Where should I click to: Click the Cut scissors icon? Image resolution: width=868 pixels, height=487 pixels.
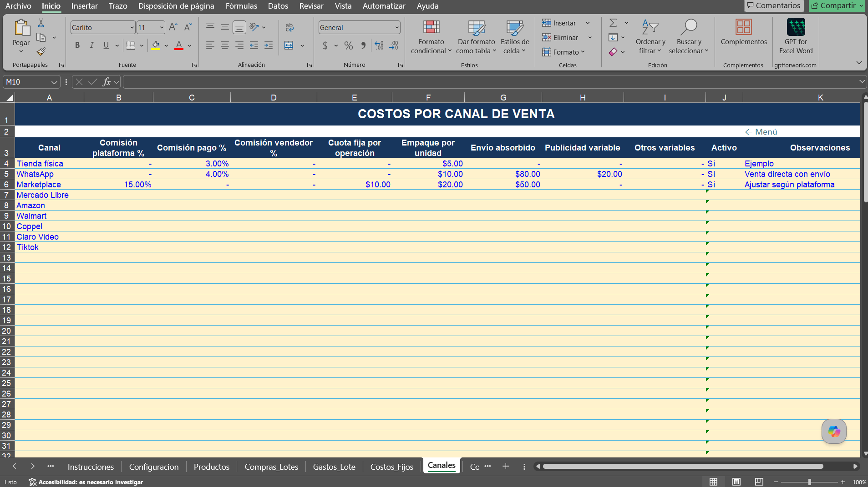click(41, 23)
